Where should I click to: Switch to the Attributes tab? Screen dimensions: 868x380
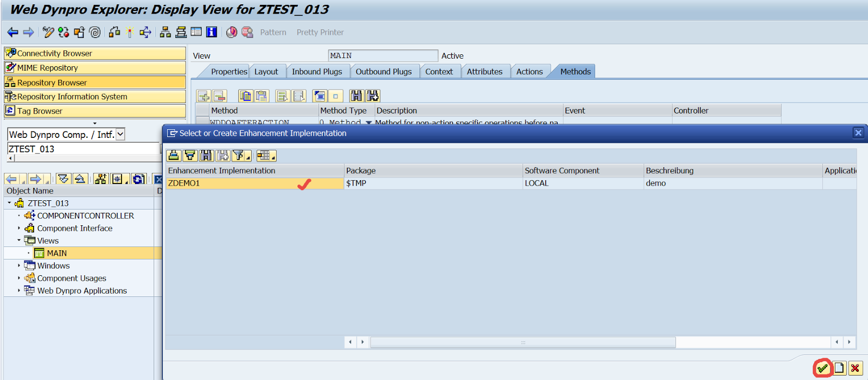484,72
